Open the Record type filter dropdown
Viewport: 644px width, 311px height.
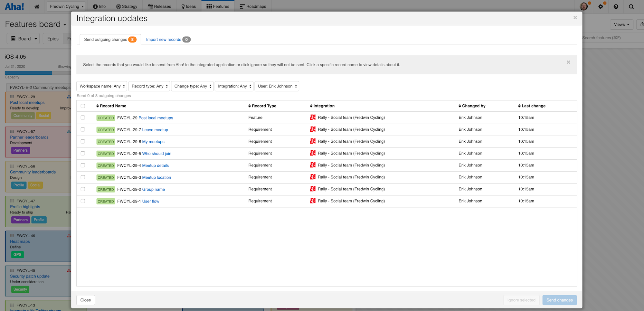[149, 86]
